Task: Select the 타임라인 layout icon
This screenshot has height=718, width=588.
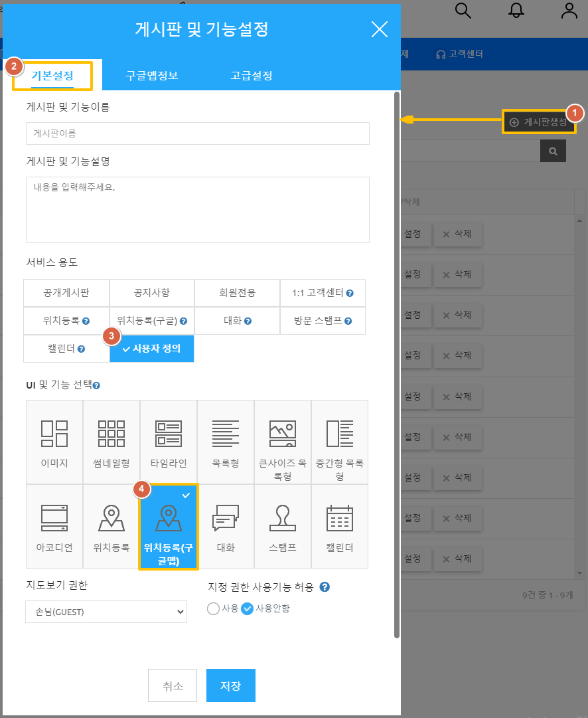Action: tap(169, 434)
